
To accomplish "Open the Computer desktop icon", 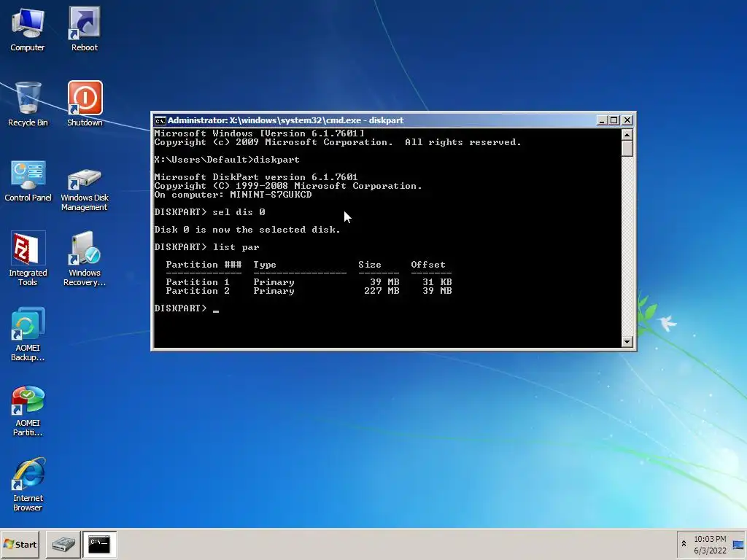I will pos(28,29).
